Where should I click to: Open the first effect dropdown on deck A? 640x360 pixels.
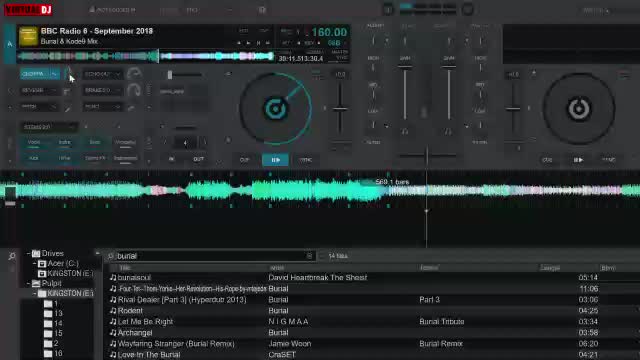(x=40, y=74)
